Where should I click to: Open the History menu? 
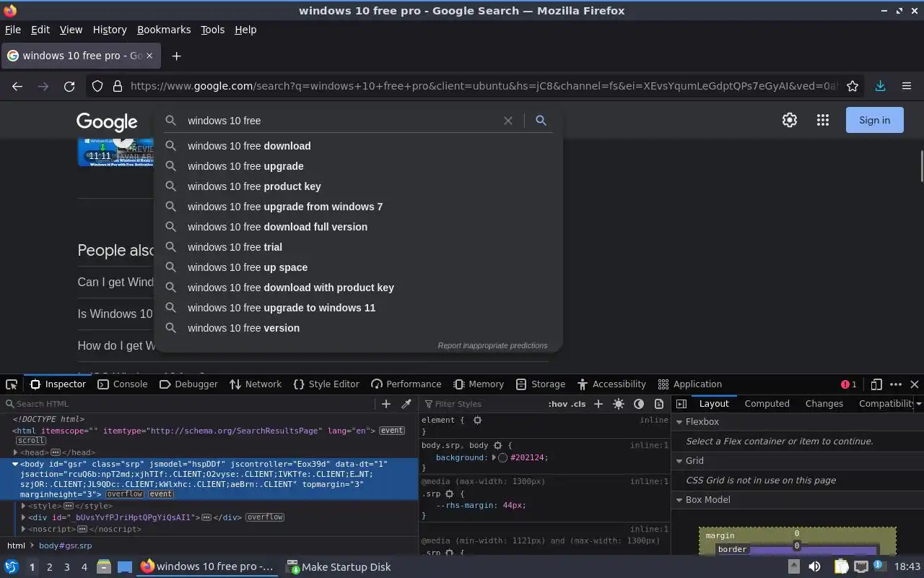click(x=110, y=30)
